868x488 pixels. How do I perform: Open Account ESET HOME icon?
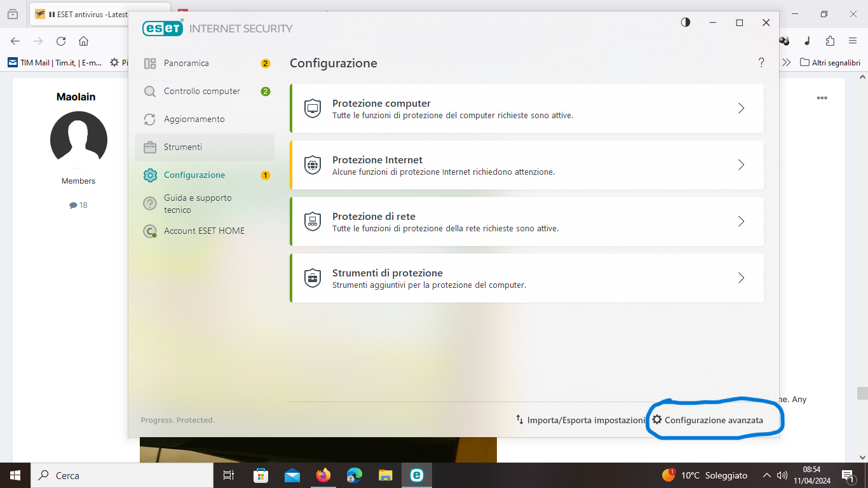pyautogui.click(x=150, y=231)
